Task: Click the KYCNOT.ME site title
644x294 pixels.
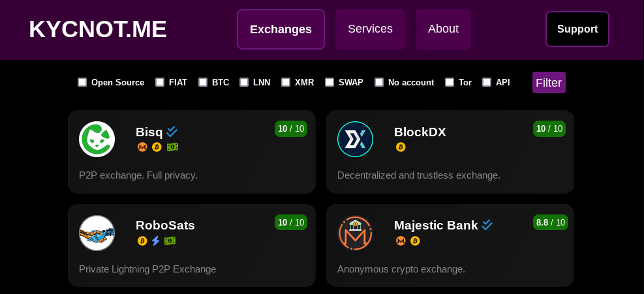Action: click(x=98, y=29)
